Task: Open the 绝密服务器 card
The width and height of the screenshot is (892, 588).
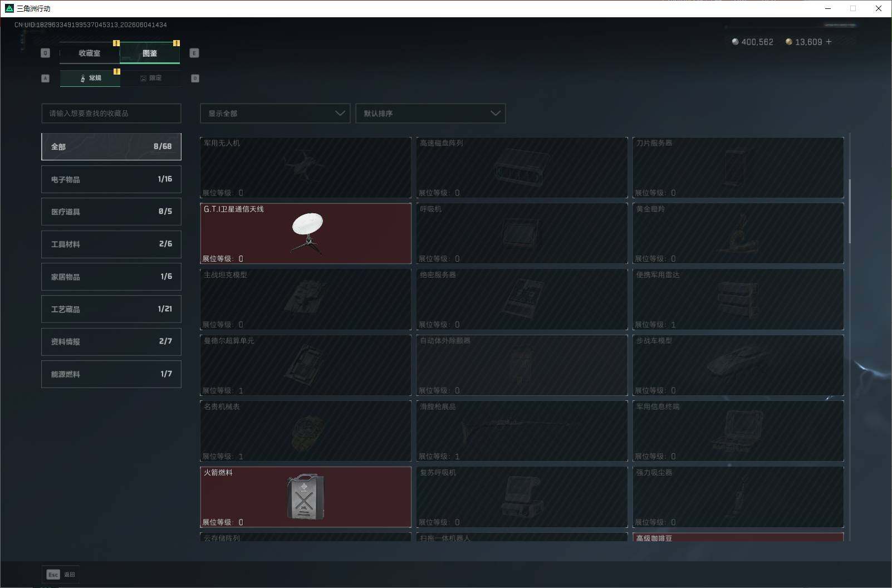Action: point(522,299)
